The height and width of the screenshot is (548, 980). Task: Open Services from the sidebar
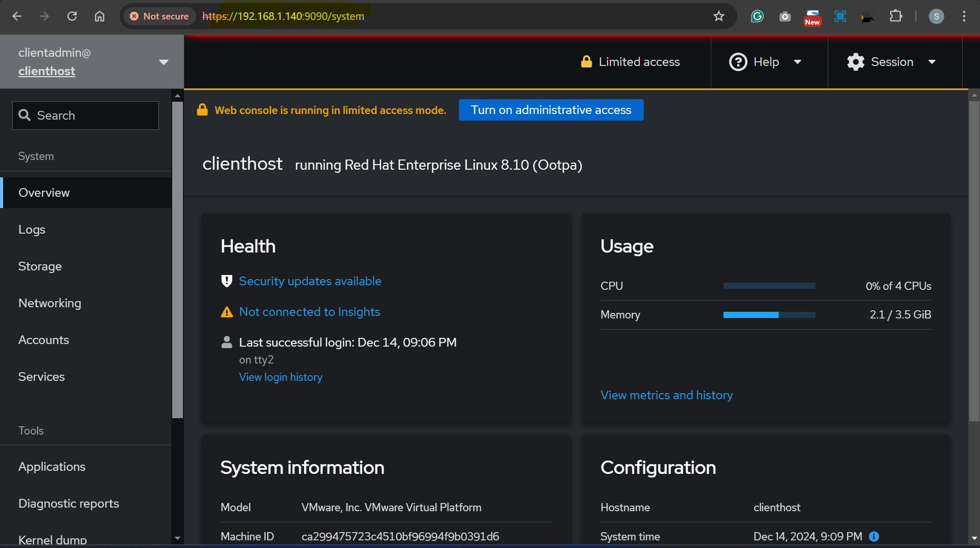(86, 377)
